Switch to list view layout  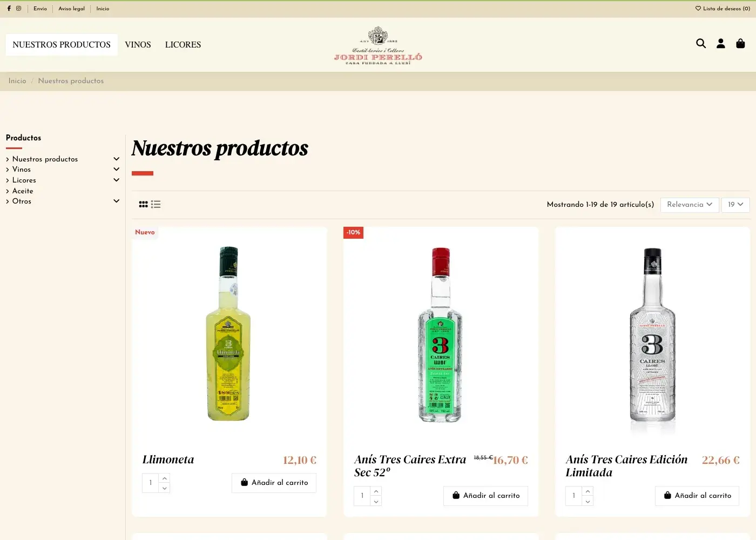click(156, 204)
